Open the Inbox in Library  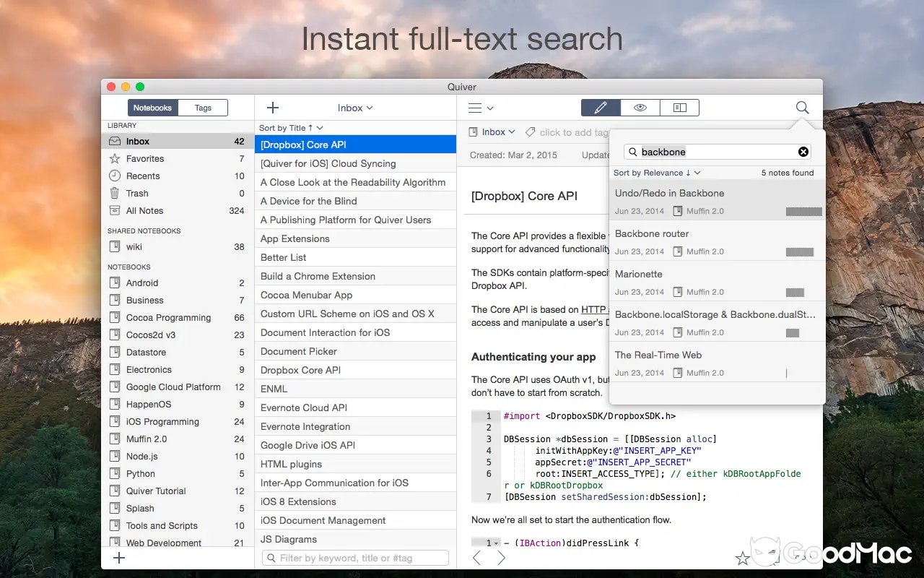click(178, 142)
